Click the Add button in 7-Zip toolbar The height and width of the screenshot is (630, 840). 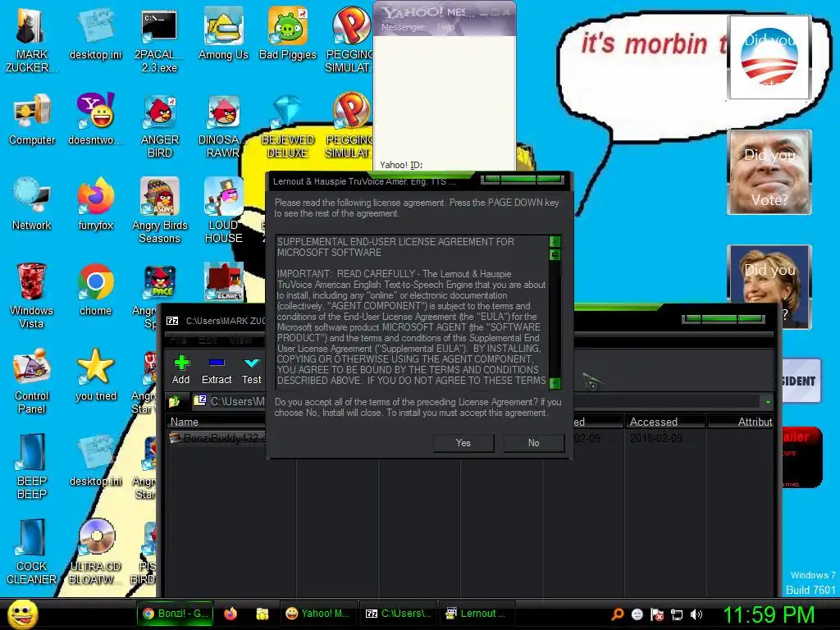[x=181, y=370]
